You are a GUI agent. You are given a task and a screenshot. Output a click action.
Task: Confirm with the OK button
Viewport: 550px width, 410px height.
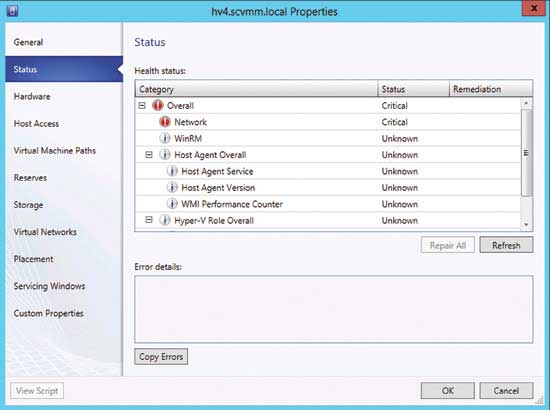(448, 391)
